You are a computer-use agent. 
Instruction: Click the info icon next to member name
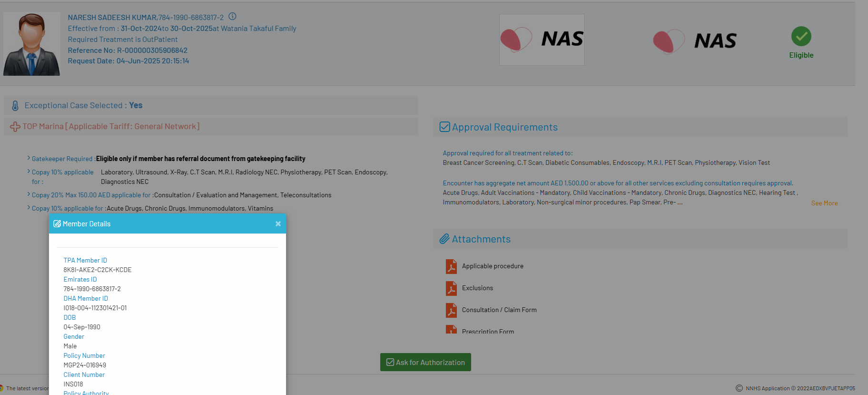pyautogui.click(x=232, y=17)
